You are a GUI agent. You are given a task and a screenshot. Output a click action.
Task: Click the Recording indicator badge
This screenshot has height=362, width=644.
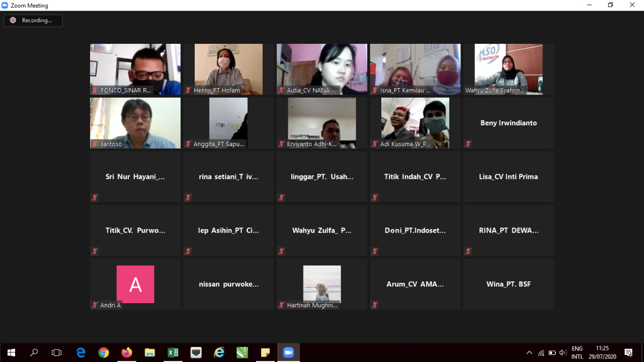(33, 20)
